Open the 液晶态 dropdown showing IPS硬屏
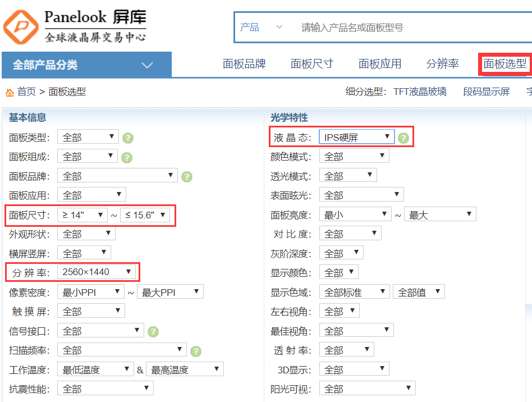 point(355,136)
